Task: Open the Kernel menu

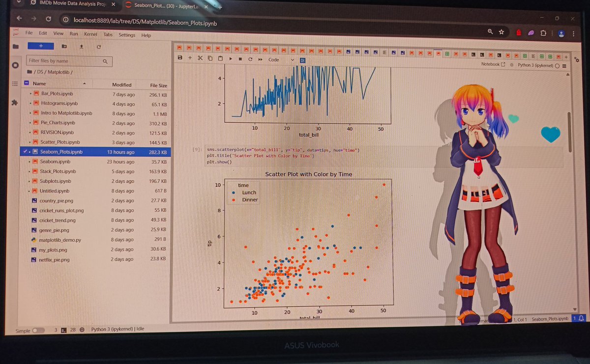Action: [90, 34]
